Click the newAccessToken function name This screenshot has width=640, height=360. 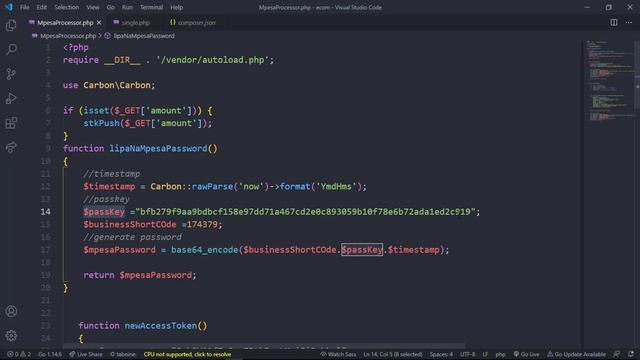(x=160, y=326)
